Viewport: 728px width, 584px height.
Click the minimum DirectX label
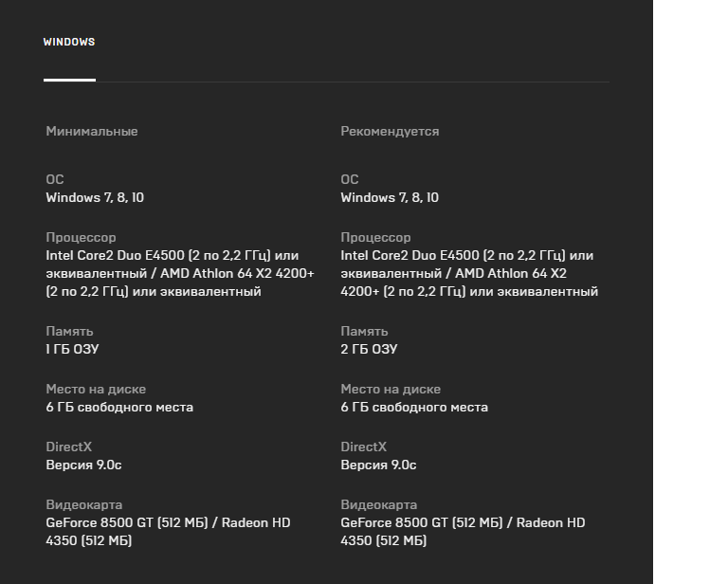point(70,447)
